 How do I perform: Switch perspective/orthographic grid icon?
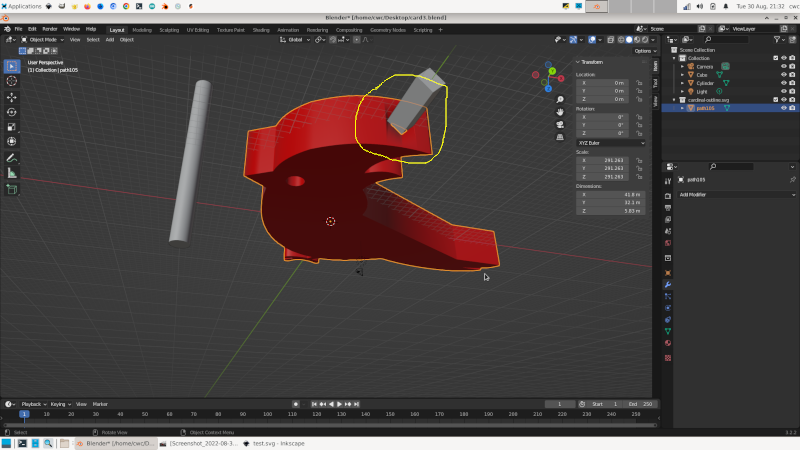560,137
